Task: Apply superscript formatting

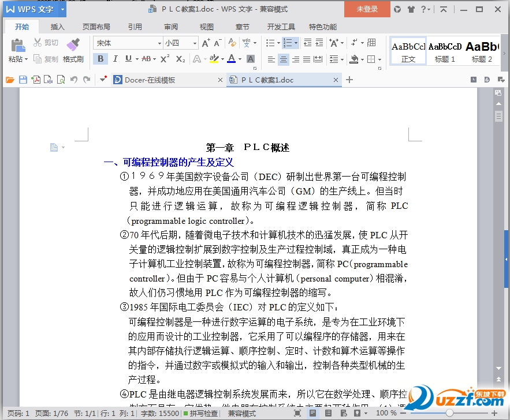Action: pos(164,58)
